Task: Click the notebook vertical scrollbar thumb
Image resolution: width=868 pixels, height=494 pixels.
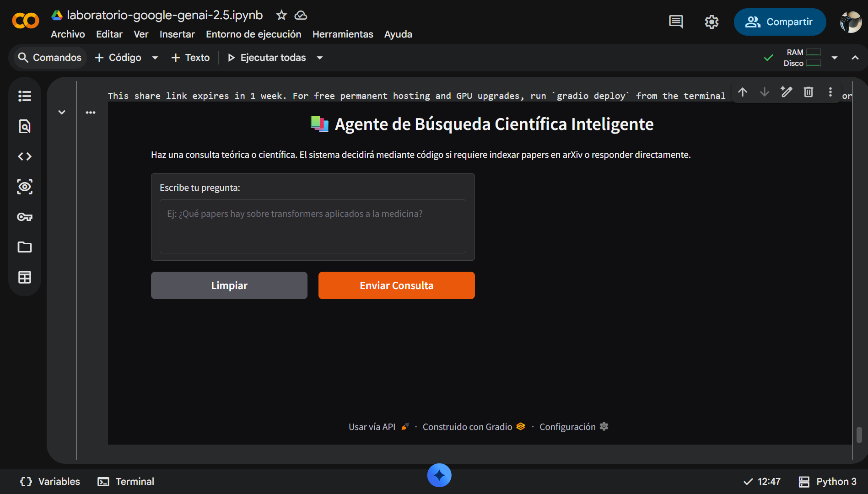Action: (x=859, y=435)
